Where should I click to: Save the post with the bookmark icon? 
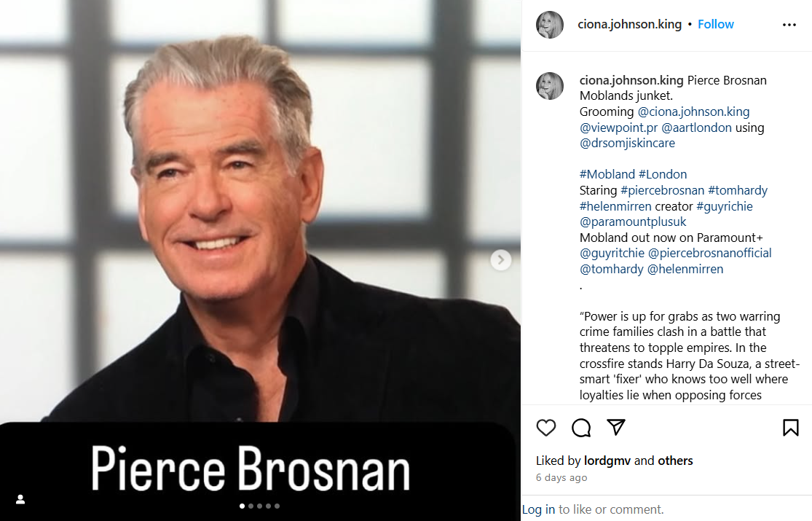(x=790, y=428)
